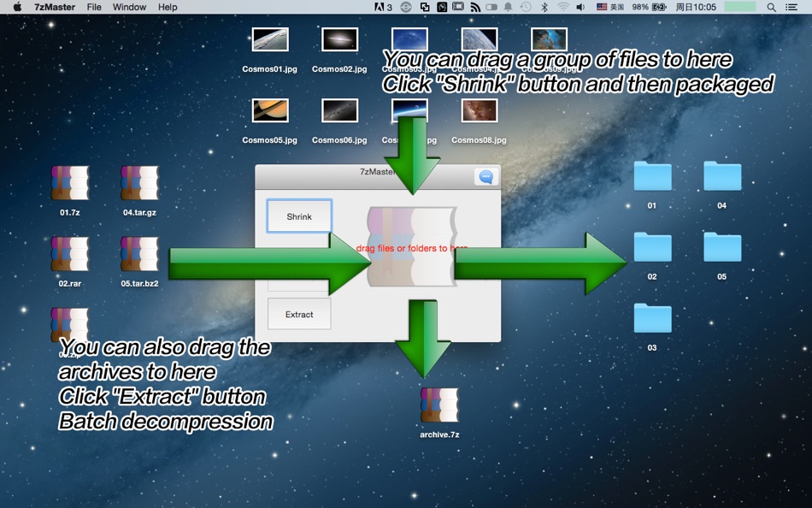This screenshot has height=508, width=812.
Task: Open Notification Center list icon
Action: [x=791, y=7]
